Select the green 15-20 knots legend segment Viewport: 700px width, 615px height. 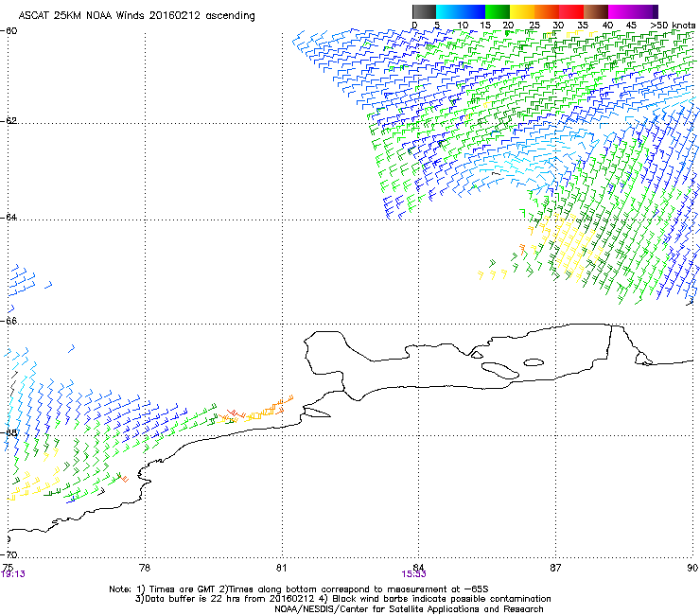[x=498, y=11]
